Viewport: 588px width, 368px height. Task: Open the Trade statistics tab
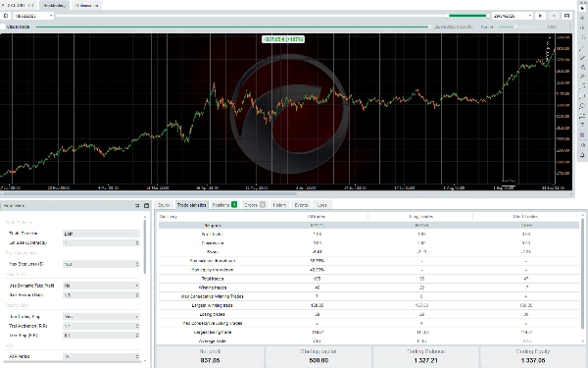click(x=191, y=205)
